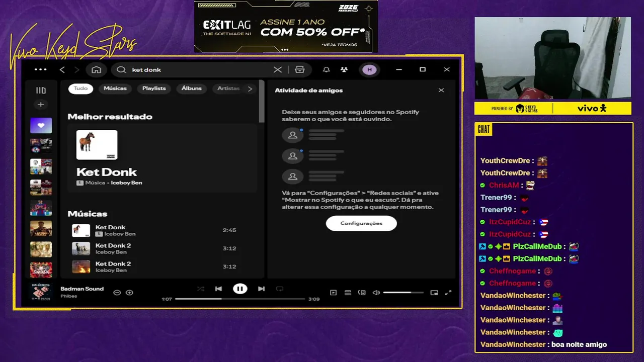644x362 pixels.
Task: Mute the volume speaker icon
Action: [x=376, y=293]
